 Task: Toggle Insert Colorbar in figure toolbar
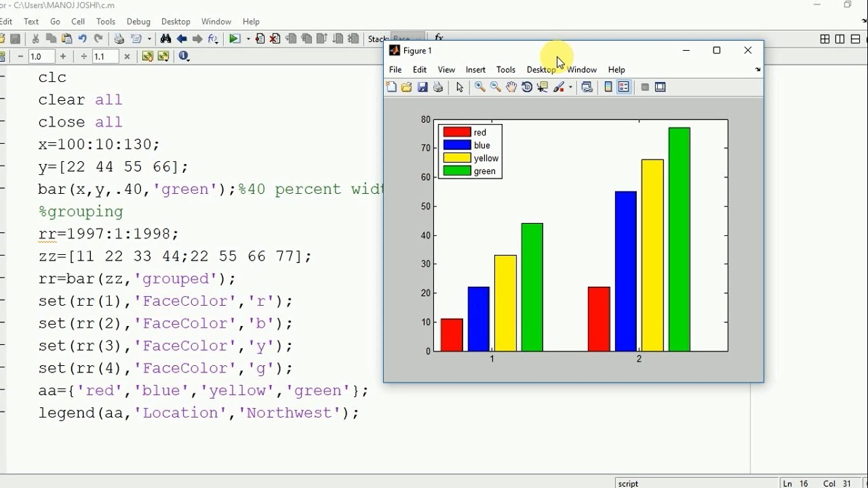pyautogui.click(x=608, y=87)
